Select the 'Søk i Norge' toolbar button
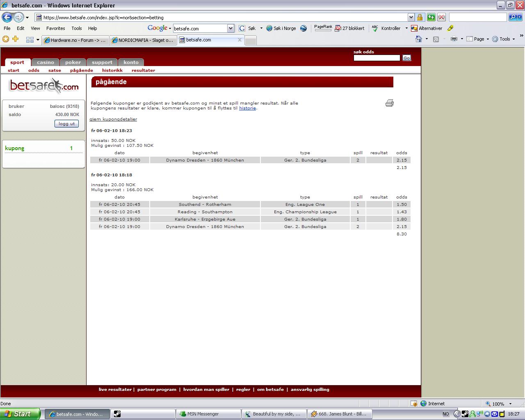Screen dimensions: 525x420 281,28
